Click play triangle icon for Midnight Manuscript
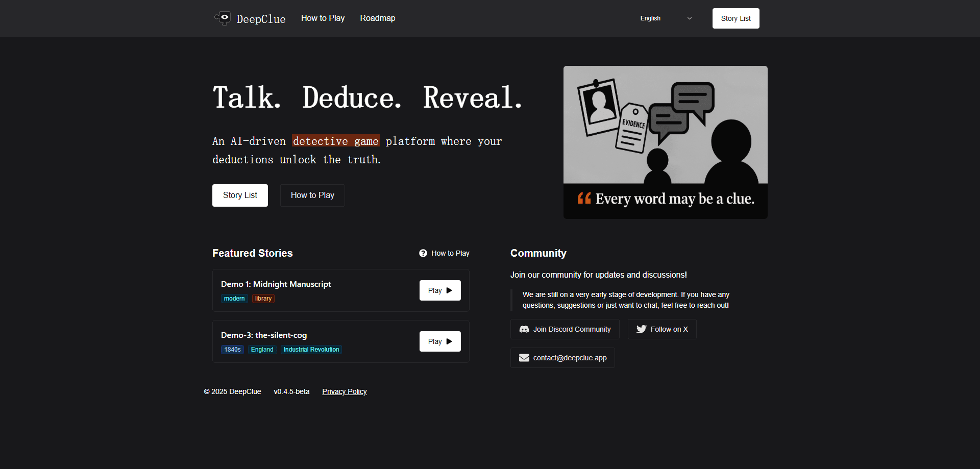Viewport: 980px width, 469px height. (x=449, y=290)
